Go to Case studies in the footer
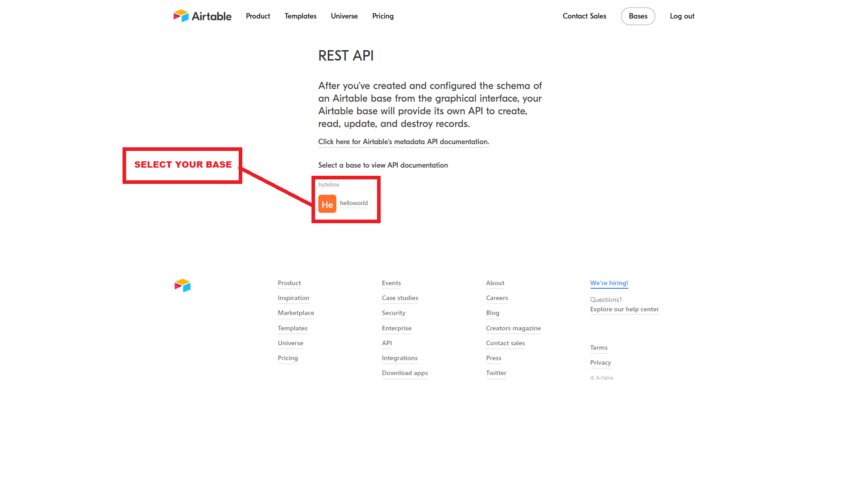868x488 pixels. (400, 298)
